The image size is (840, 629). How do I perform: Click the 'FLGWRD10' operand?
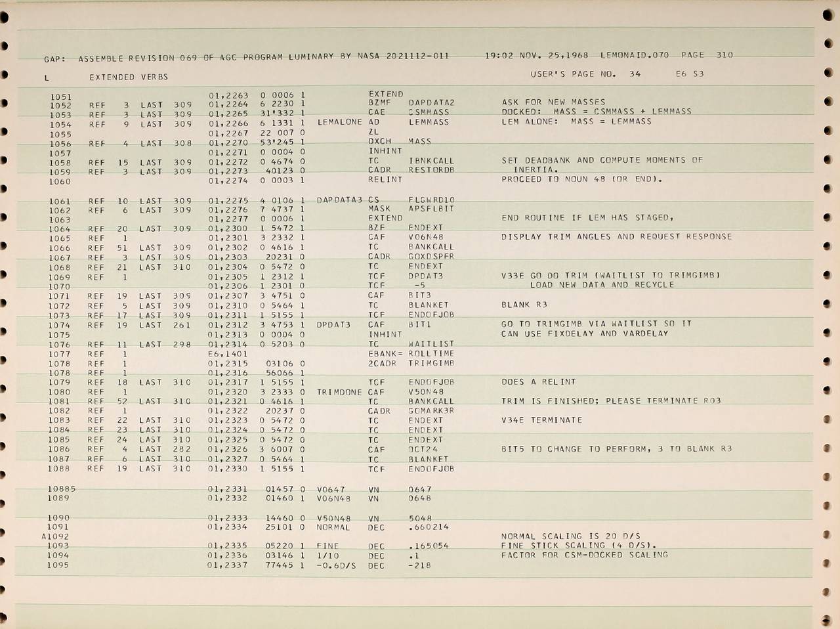(432, 200)
